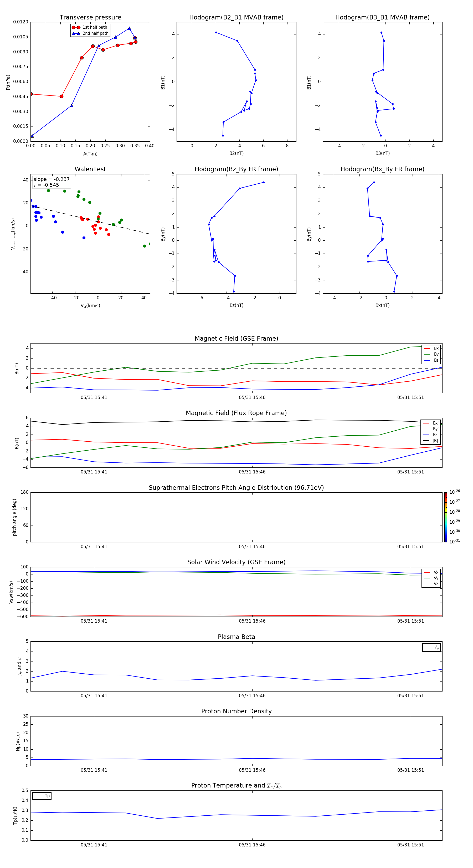The height and width of the screenshot is (868, 473).
Task: Click the "V_A(km/s)" x-axis label under WalenTest
Action: pyautogui.click(x=90, y=306)
